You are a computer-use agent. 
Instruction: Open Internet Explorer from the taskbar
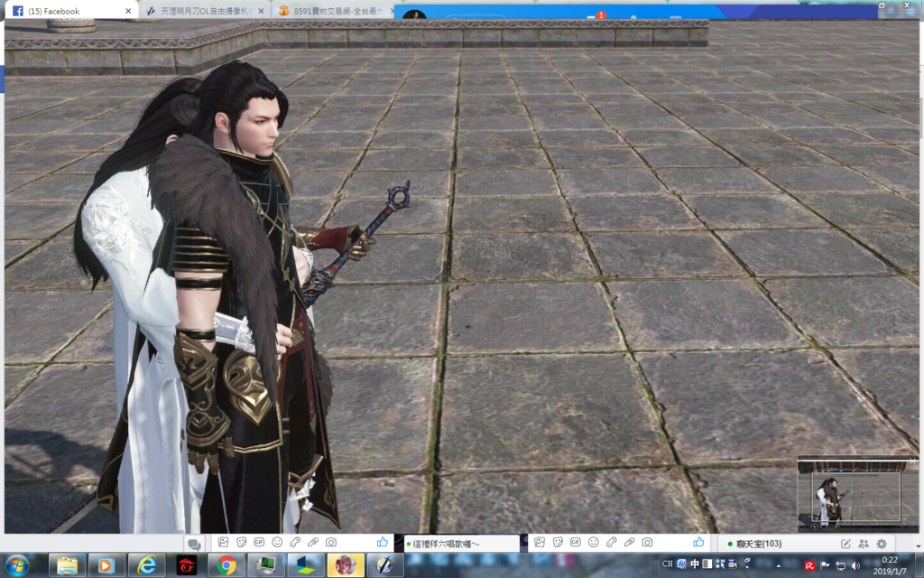click(146, 565)
